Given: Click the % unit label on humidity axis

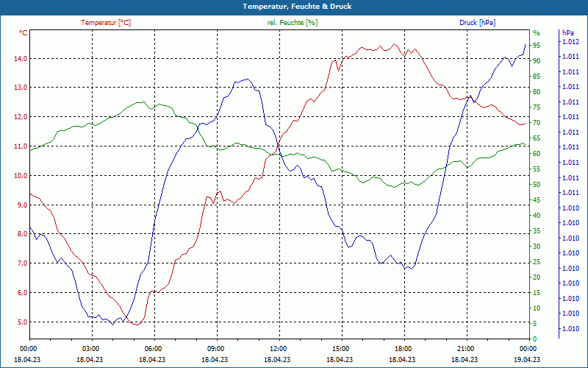Looking at the screenshot, I should pyautogui.click(x=537, y=32).
